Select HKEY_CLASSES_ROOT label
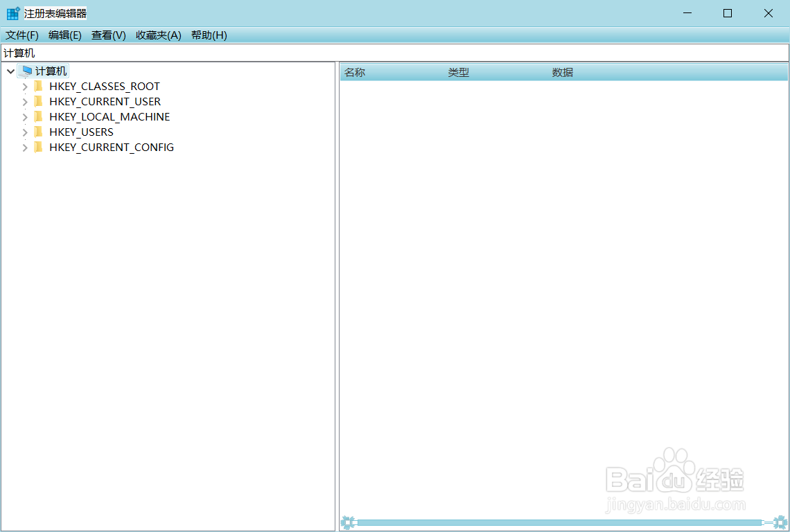Image resolution: width=790 pixels, height=532 pixels. coord(104,87)
